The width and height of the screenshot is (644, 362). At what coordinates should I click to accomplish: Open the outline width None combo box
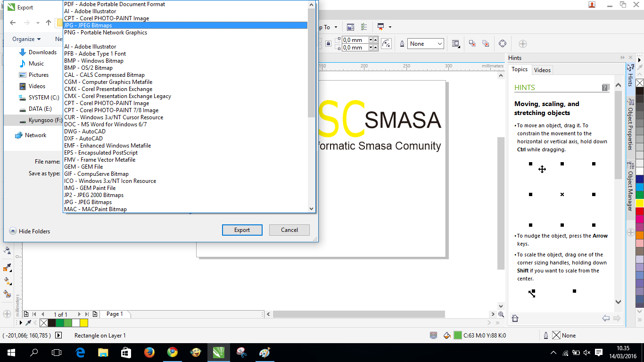tap(426, 44)
